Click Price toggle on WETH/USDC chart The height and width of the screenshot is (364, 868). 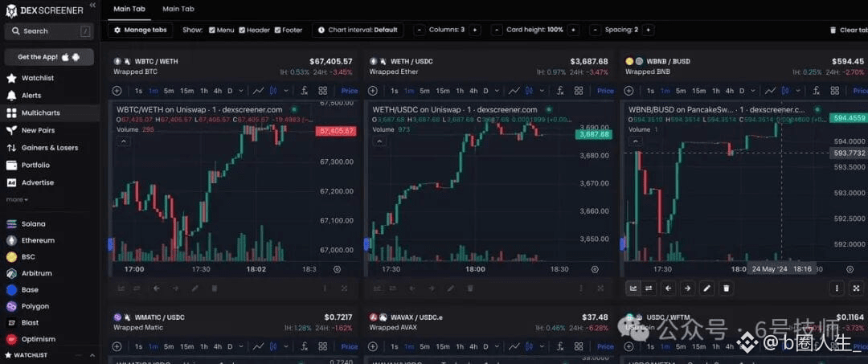pos(605,91)
